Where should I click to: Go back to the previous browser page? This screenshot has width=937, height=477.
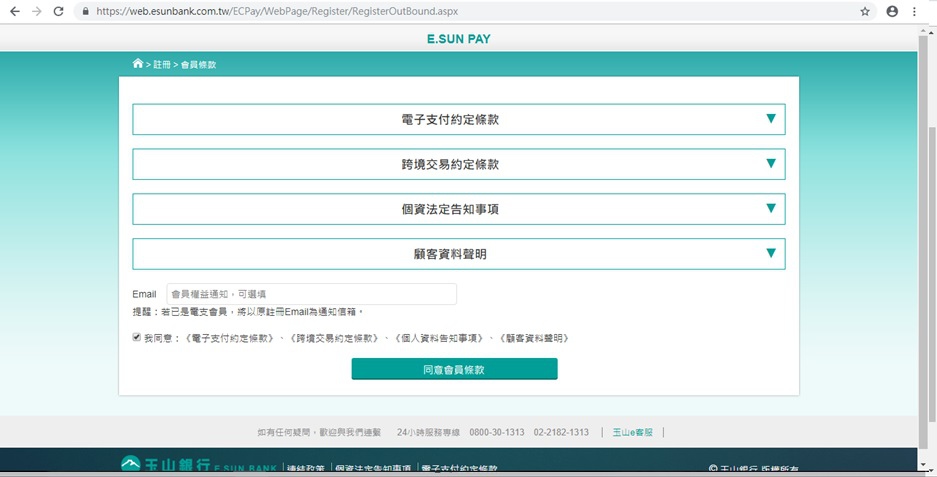point(15,11)
